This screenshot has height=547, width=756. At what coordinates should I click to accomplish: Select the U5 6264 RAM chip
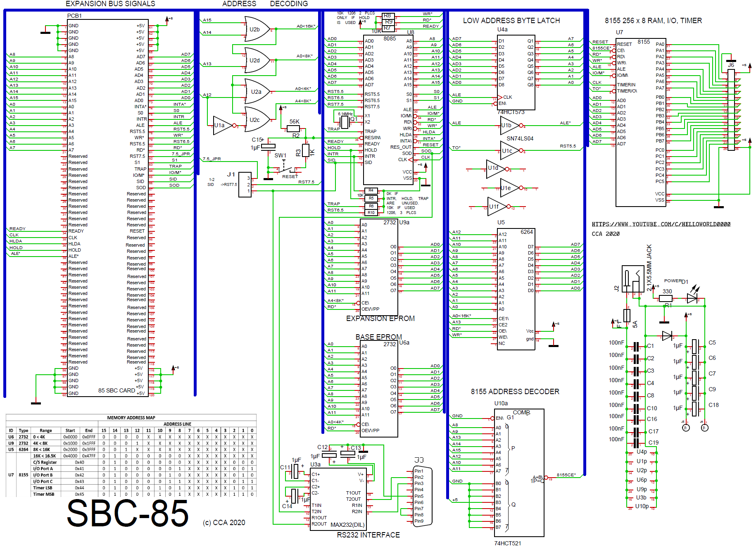[x=516, y=289]
